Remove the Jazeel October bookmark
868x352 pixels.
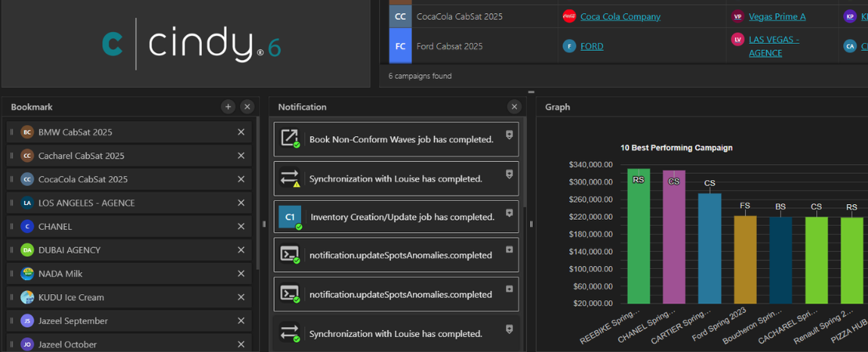click(x=241, y=344)
